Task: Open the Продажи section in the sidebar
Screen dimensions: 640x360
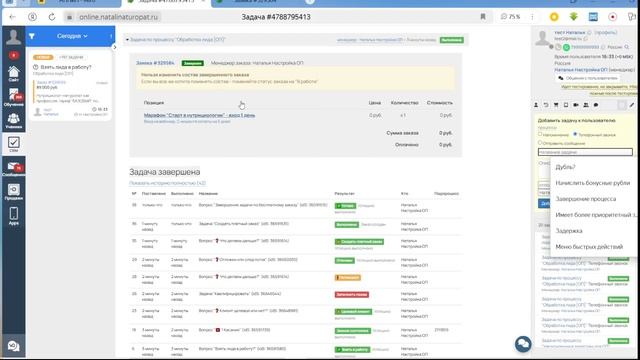Action: point(13,192)
